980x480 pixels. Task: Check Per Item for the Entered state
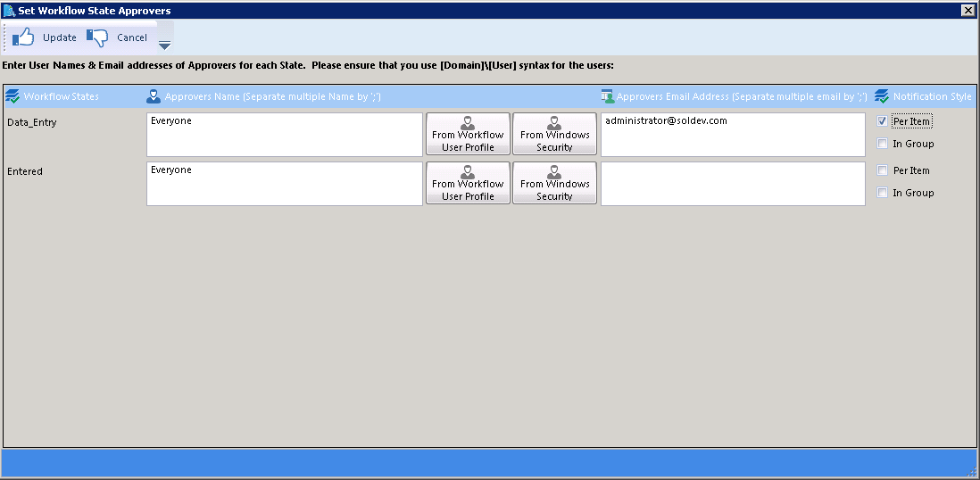pyautogui.click(x=882, y=170)
